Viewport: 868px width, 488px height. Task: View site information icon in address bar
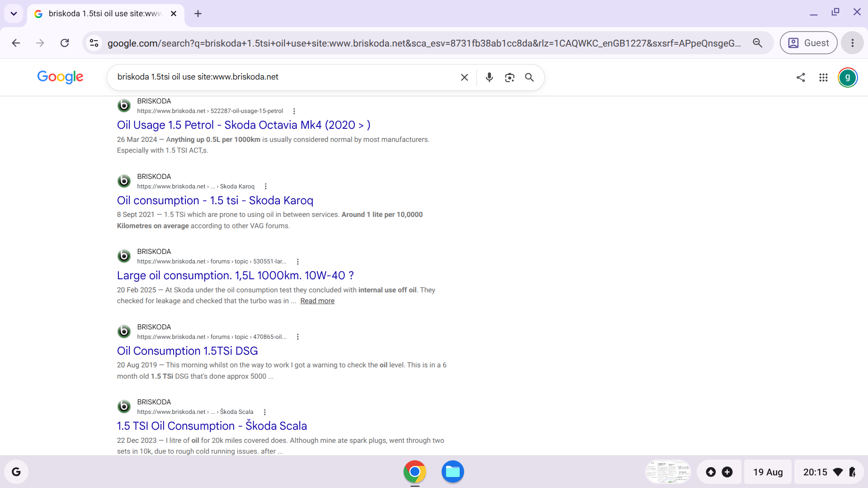[94, 43]
